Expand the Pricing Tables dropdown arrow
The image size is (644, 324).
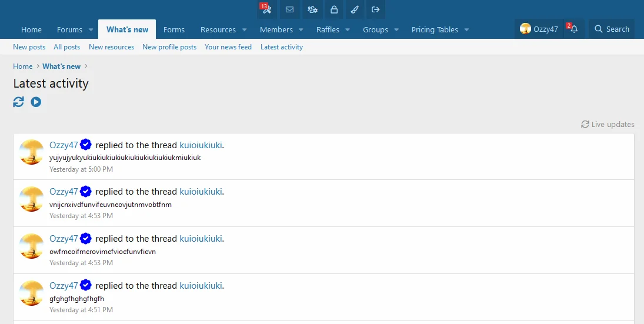[466, 29]
